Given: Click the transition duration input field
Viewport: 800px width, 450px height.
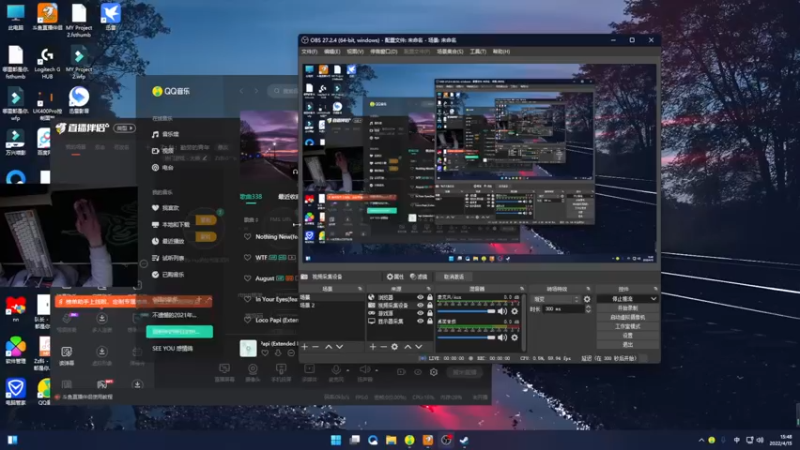Looking at the screenshot, I should (x=563, y=309).
